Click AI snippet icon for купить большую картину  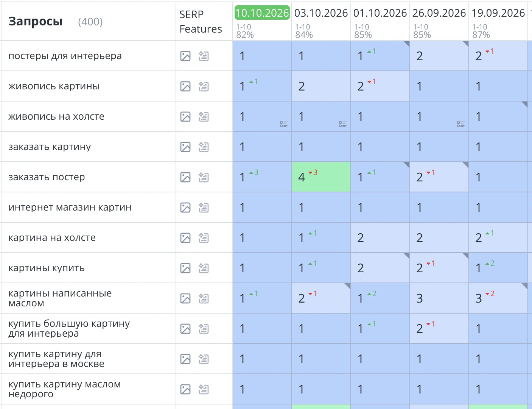coord(204,329)
